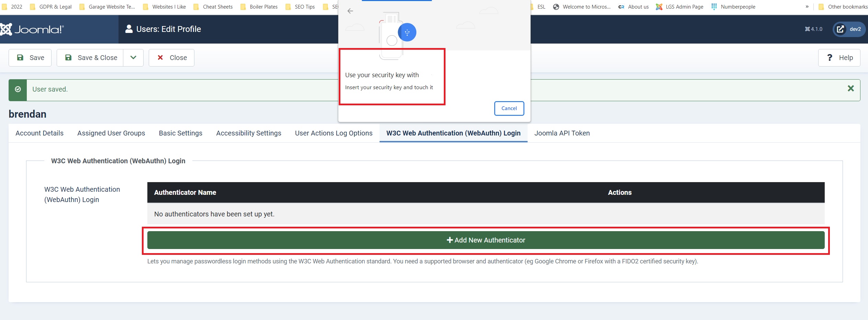Click Add New Authenticator button

coord(486,240)
